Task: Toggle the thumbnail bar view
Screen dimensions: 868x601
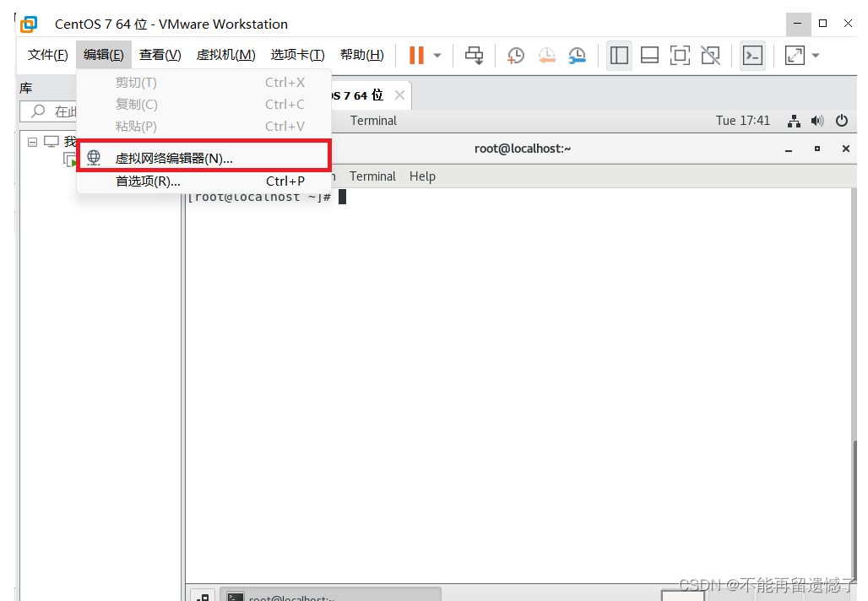Action: coord(649,56)
